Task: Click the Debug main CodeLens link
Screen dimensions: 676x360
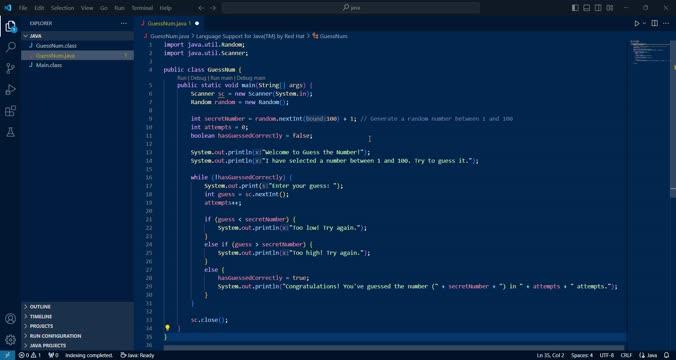Action: [x=251, y=78]
